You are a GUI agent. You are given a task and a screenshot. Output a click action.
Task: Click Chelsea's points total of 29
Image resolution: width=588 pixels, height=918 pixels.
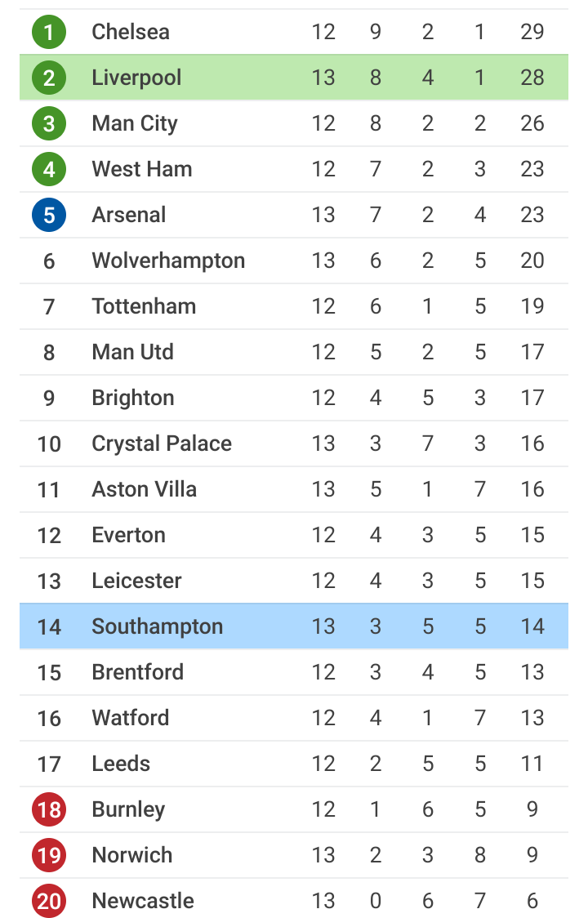pyautogui.click(x=532, y=32)
